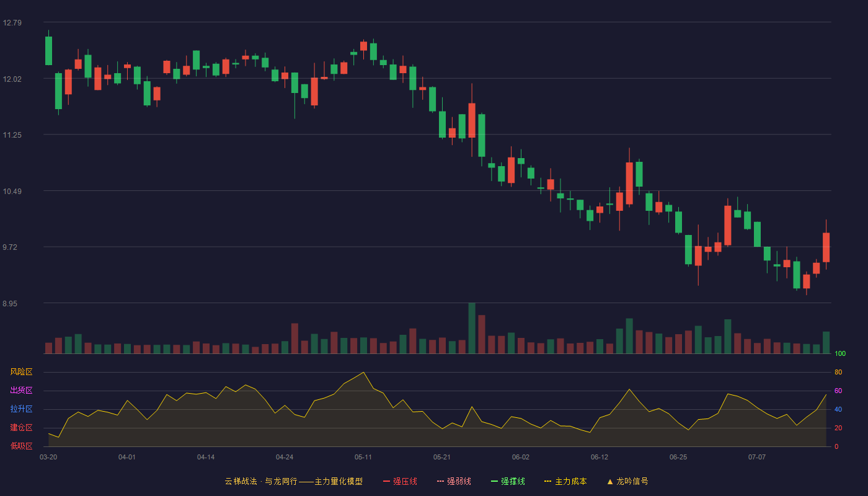Image resolution: width=868 pixels, height=496 pixels.
Task: Click the 龙吟信号 triangle legend marker
Action: tap(610, 481)
